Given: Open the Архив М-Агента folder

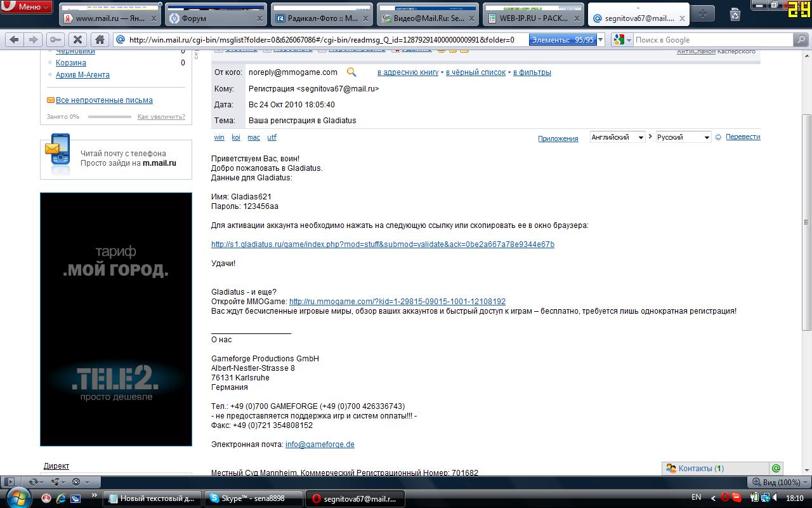Looking at the screenshot, I should (x=82, y=75).
